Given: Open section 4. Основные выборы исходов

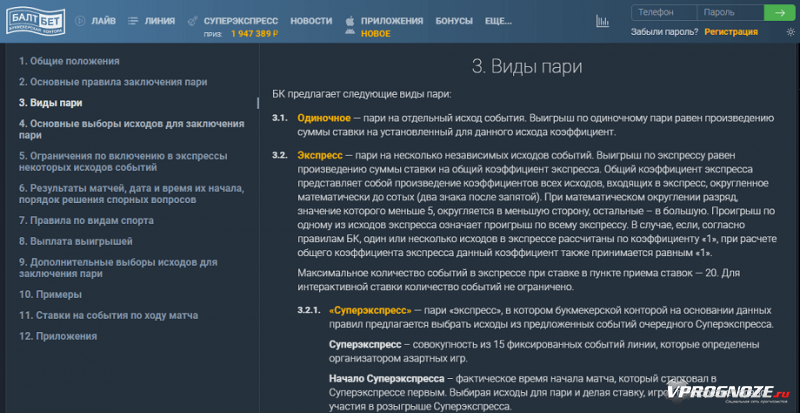Looking at the screenshot, I should pyautogui.click(x=132, y=130).
